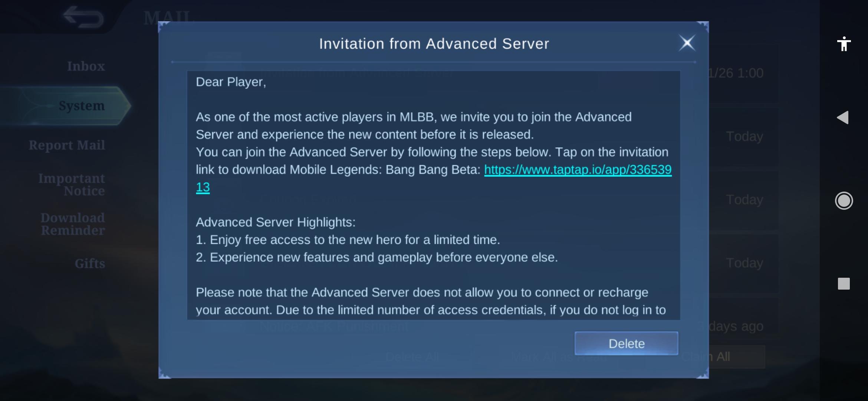Tap the Android home circle button
The width and height of the screenshot is (868, 401).
click(x=844, y=200)
